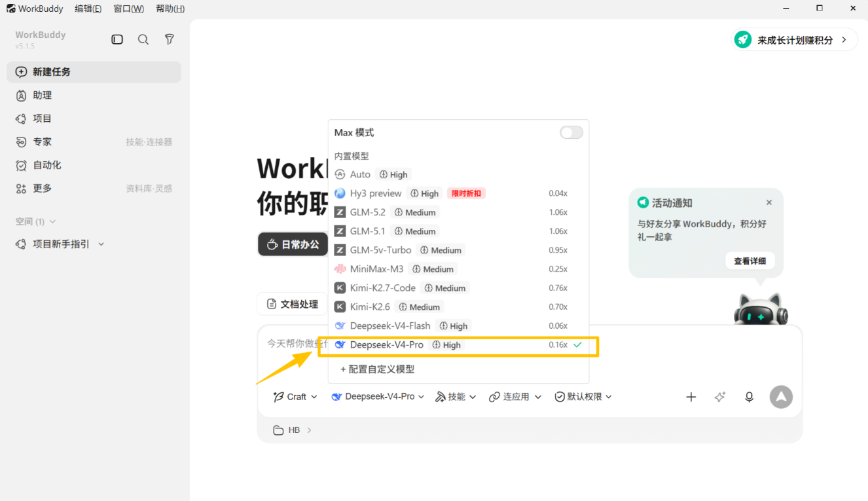Open the 帮助(H) menu
868x501 pixels.
(x=170, y=9)
